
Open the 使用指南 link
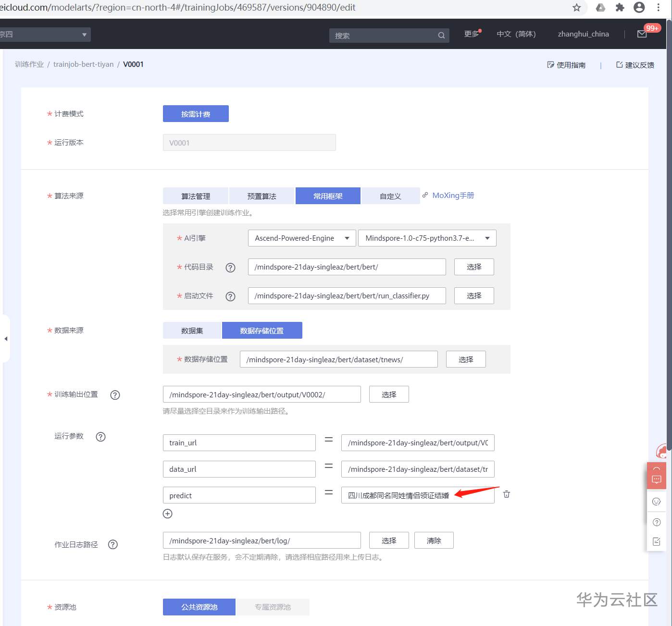(566, 65)
